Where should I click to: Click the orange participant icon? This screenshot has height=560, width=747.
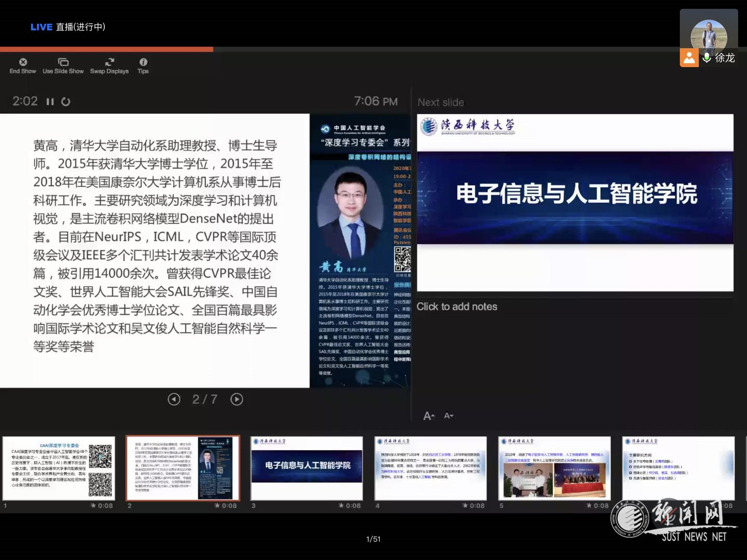(x=689, y=58)
